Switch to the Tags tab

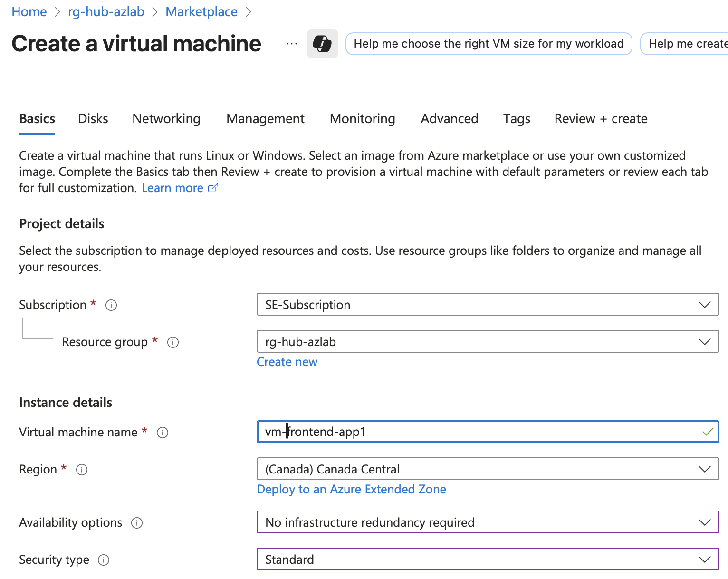coord(517,119)
